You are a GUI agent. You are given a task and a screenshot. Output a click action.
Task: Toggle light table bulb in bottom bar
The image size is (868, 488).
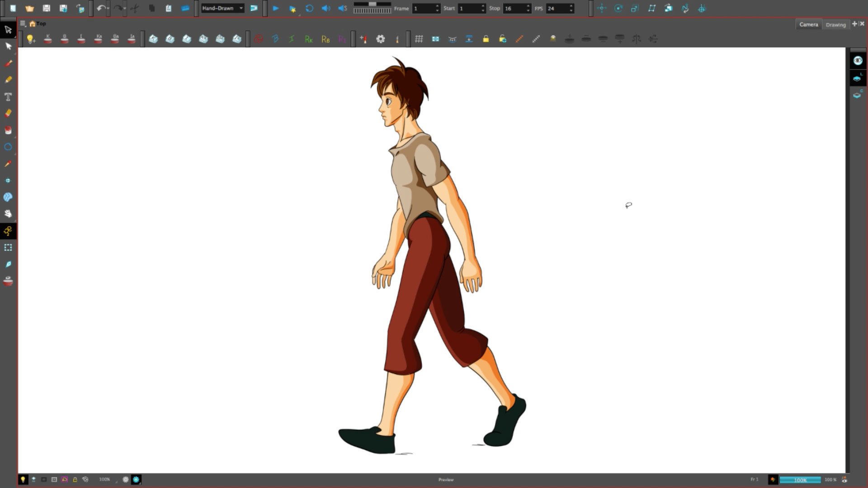[23, 479]
